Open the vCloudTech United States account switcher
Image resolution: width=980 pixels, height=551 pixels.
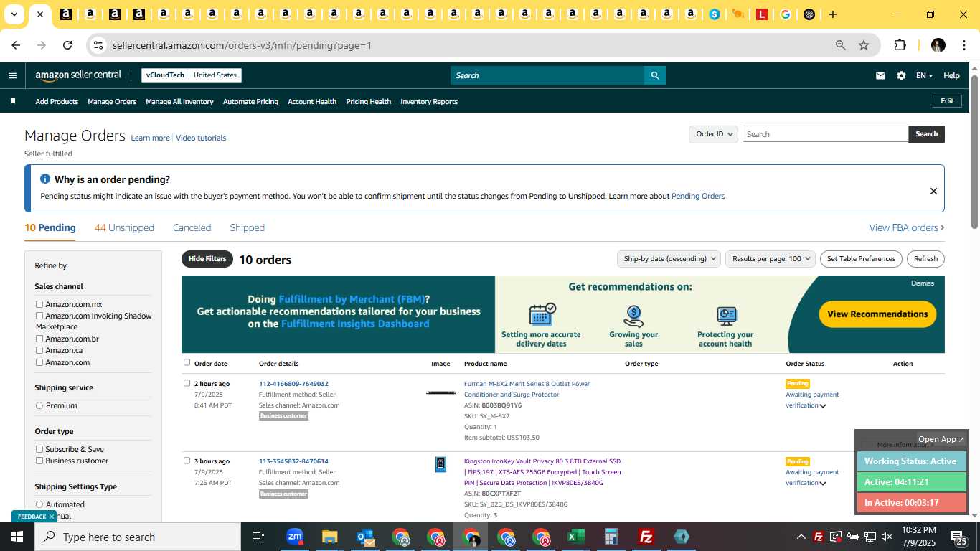pyautogui.click(x=192, y=75)
